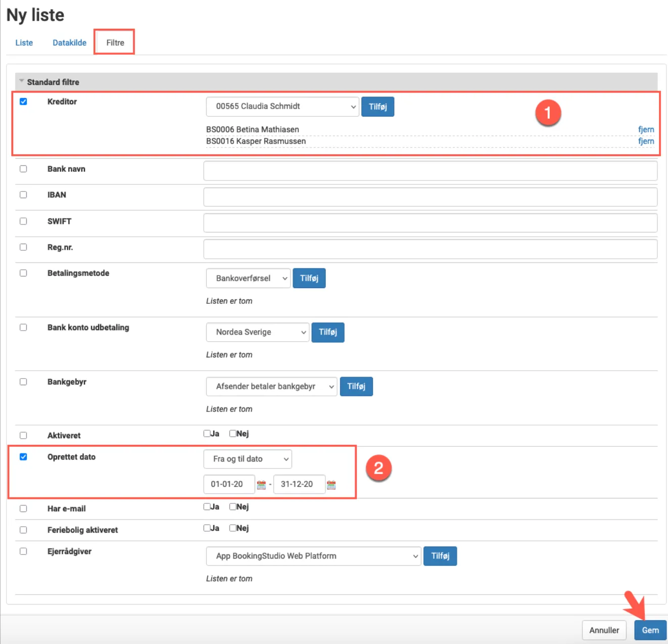The image size is (668, 644).
Task: Click the SWIFT text field
Action: (x=430, y=223)
